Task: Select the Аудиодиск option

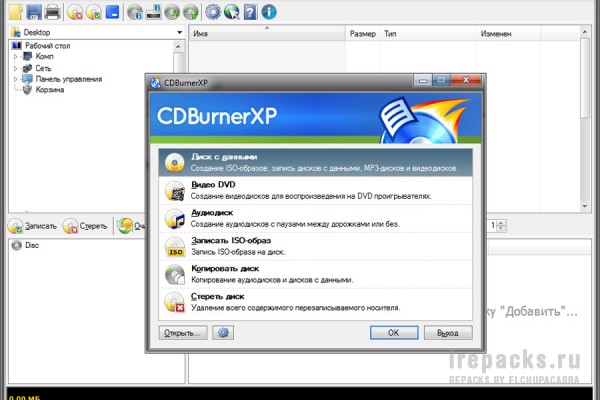Action: [x=315, y=218]
